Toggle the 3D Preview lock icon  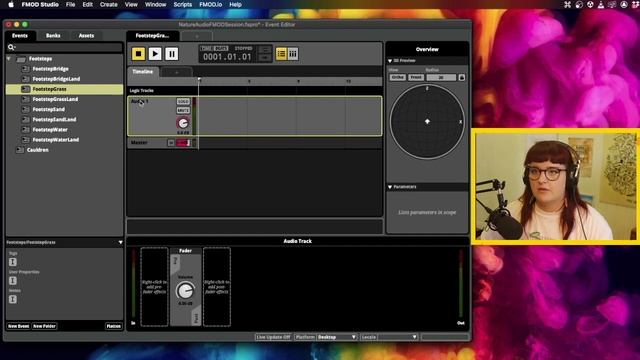tap(462, 78)
